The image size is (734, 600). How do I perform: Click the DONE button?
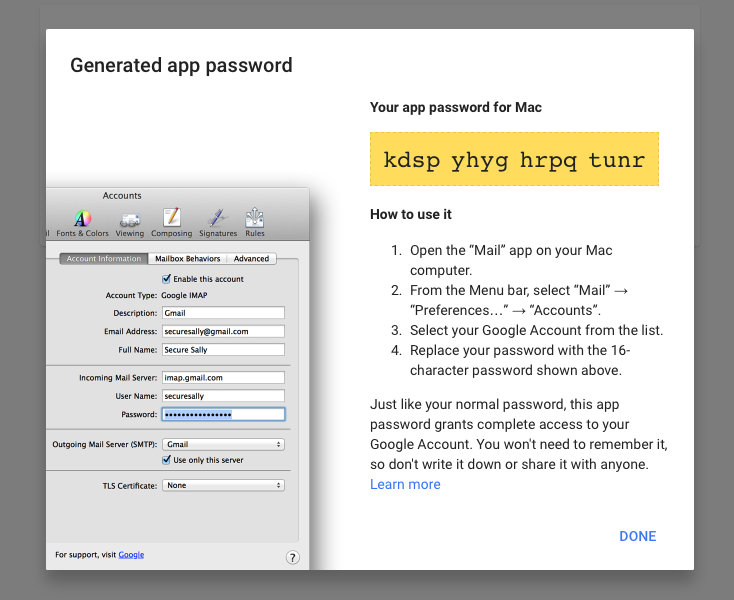(x=638, y=536)
